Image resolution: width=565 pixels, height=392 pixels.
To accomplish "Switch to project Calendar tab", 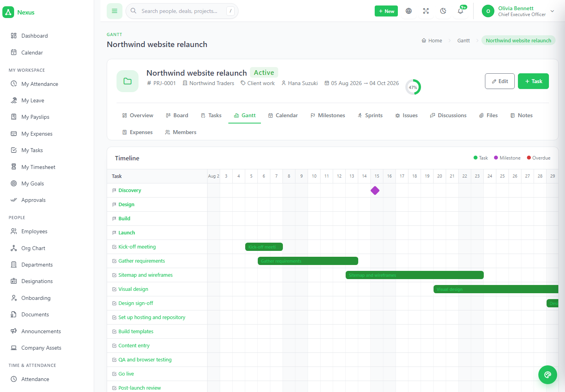I will point(283,115).
